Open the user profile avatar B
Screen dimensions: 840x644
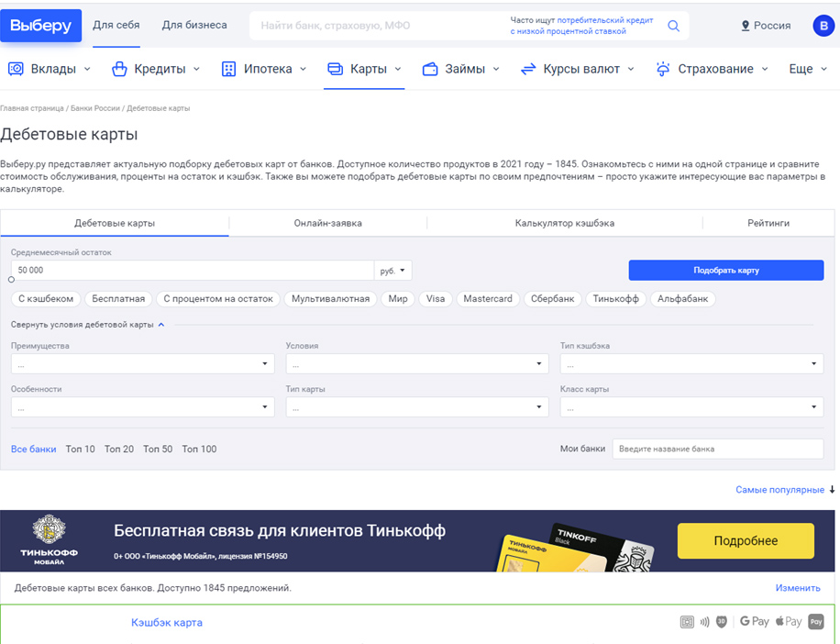click(x=823, y=26)
